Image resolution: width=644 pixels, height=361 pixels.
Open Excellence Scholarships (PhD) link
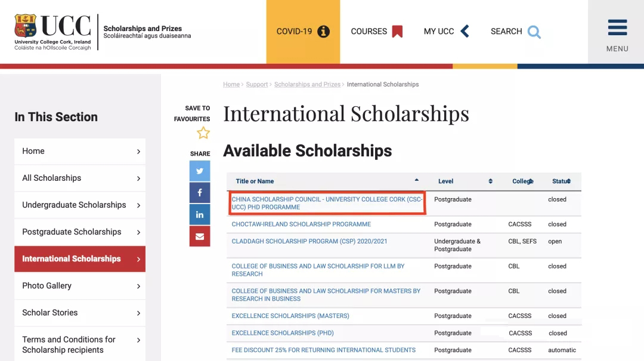283,333
